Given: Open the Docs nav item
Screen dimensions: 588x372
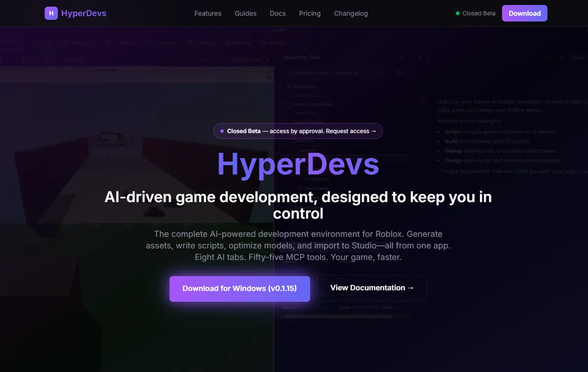Looking at the screenshot, I should pos(278,13).
